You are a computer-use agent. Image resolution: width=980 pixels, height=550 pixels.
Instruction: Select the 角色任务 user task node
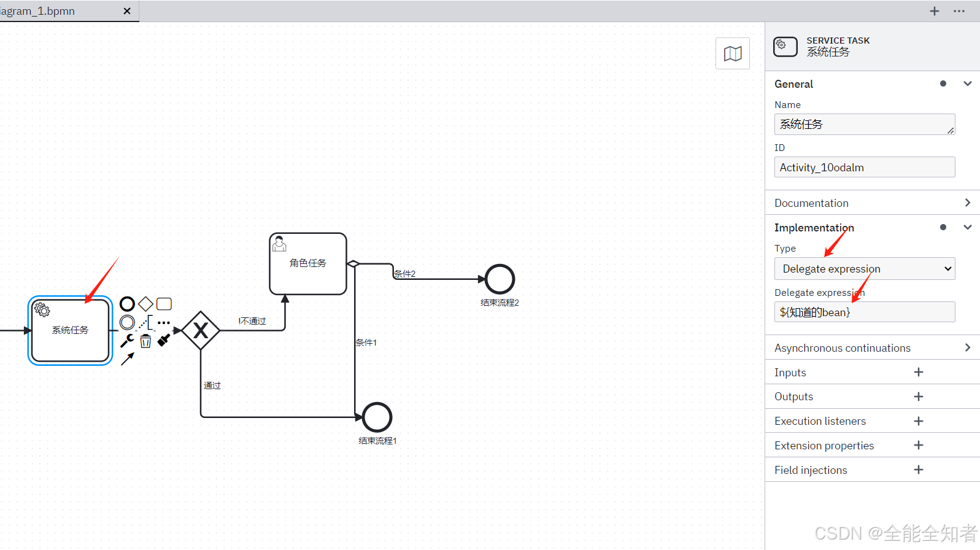(x=308, y=263)
